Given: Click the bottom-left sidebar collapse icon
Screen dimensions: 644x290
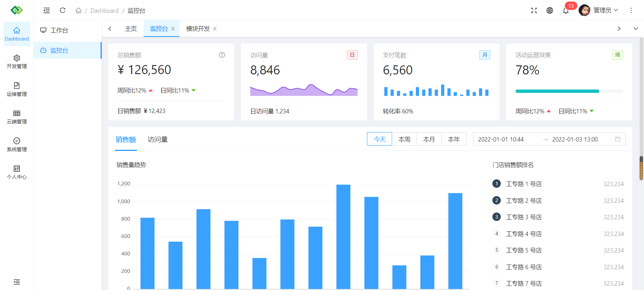Looking at the screenshot, I should tap(17, 282).
